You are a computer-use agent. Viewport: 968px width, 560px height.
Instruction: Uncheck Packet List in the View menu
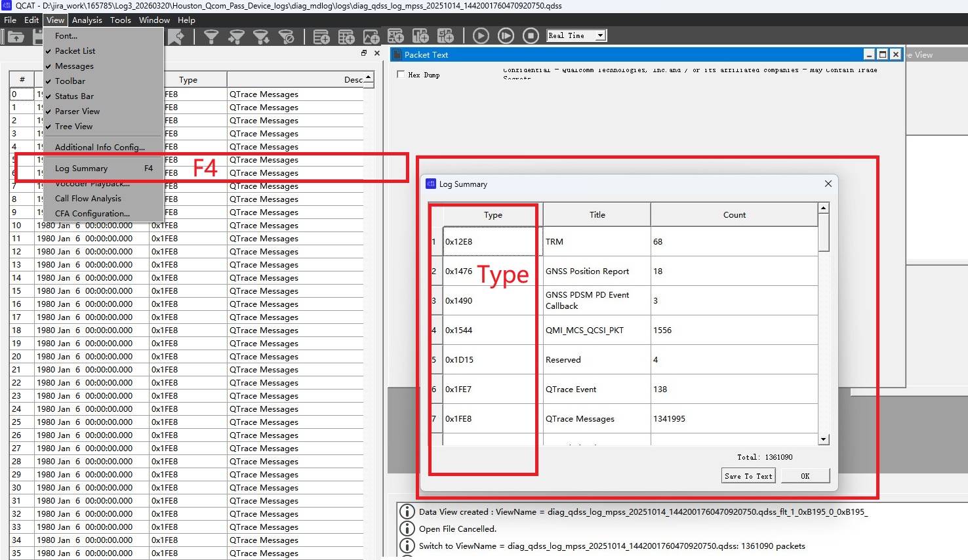coord(75,51)
